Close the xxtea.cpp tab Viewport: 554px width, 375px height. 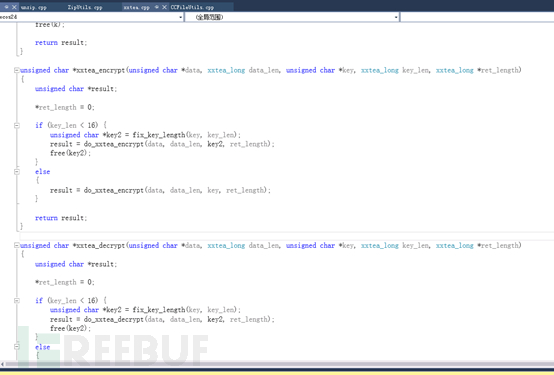pos(164,7)
